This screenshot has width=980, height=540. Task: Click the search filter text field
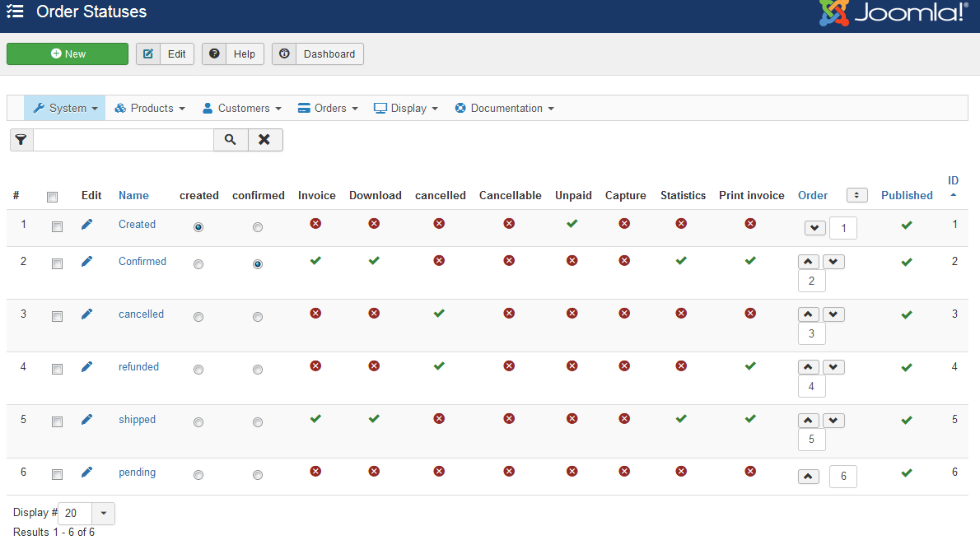124,140
